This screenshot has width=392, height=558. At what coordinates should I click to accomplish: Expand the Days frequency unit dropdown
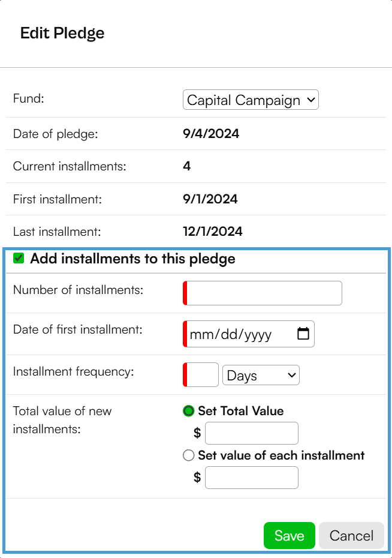point(261,375)
